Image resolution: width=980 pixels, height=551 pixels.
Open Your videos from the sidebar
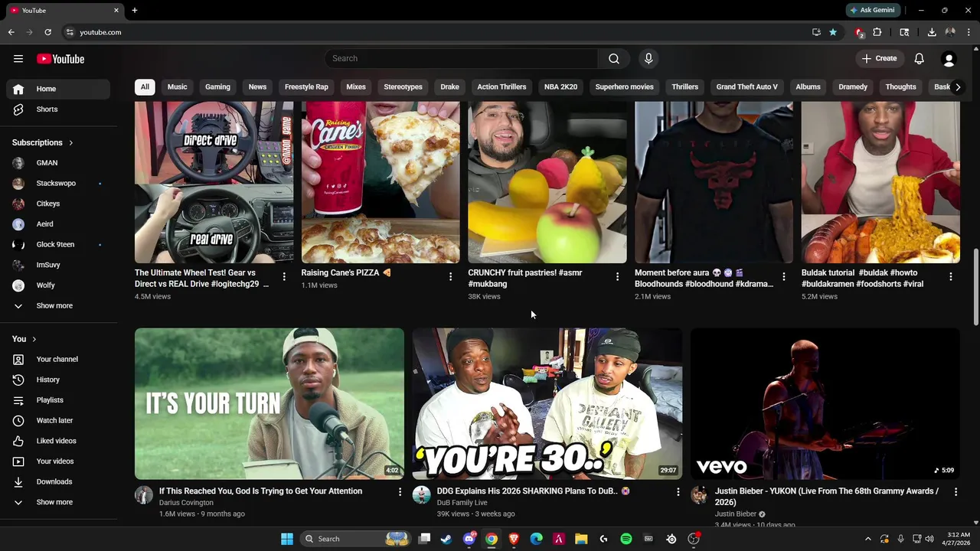[58, 461]
